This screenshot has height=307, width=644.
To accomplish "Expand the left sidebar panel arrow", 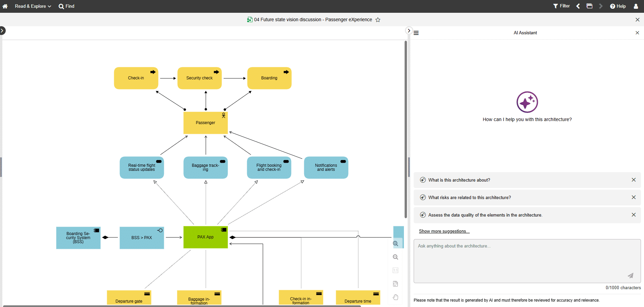I will coord(2,31).
